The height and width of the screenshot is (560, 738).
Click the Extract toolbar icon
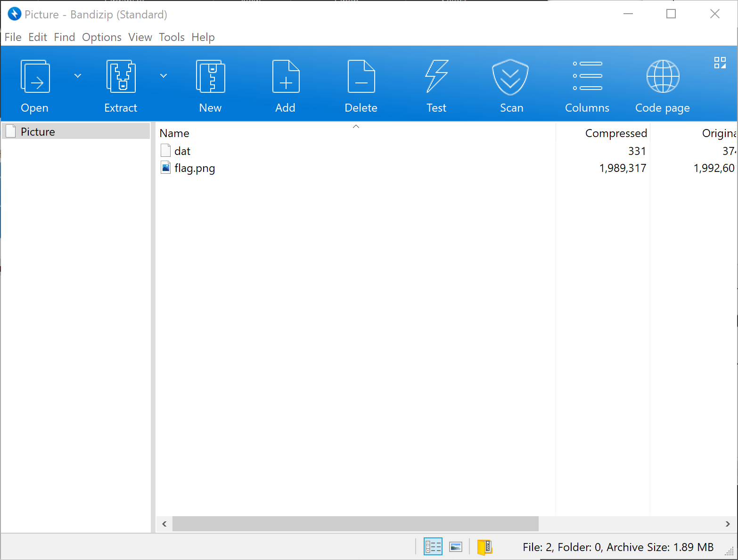[121, 77]
